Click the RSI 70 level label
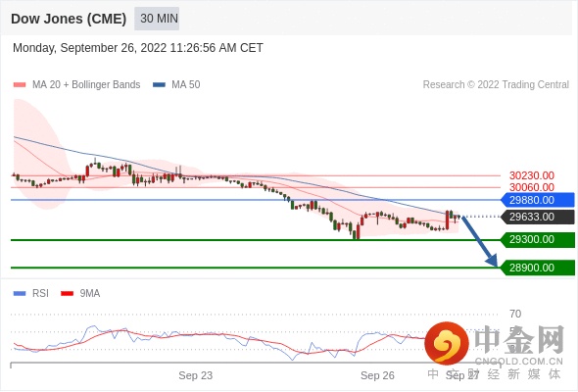Viewport: 578px width, 392px height. [515, 315]
